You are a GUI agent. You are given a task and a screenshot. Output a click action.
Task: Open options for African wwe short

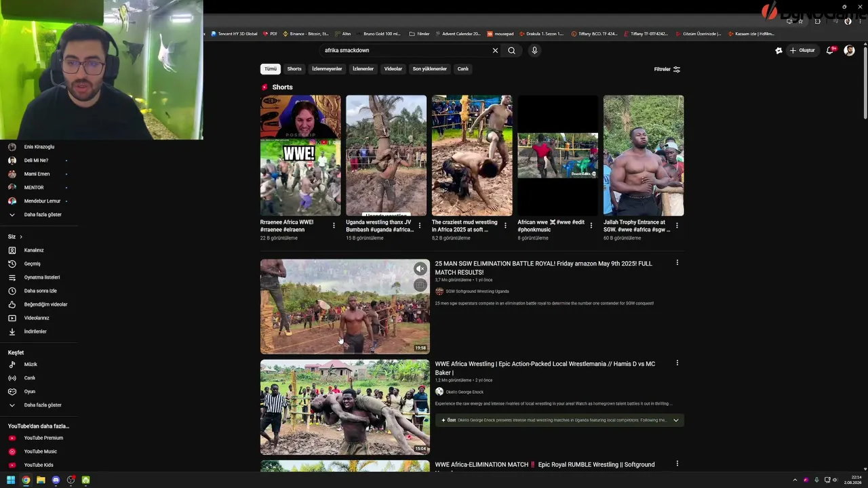(x=591, y=225)
